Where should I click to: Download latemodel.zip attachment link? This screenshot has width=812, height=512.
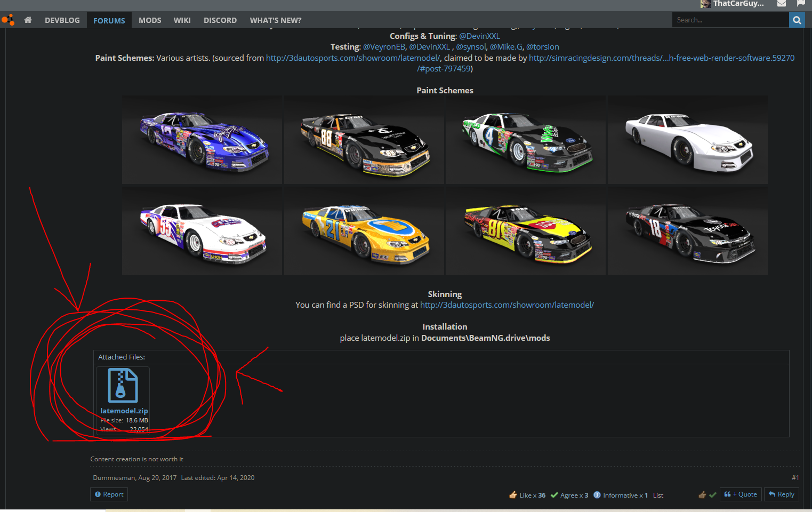[x=124, y=411]
